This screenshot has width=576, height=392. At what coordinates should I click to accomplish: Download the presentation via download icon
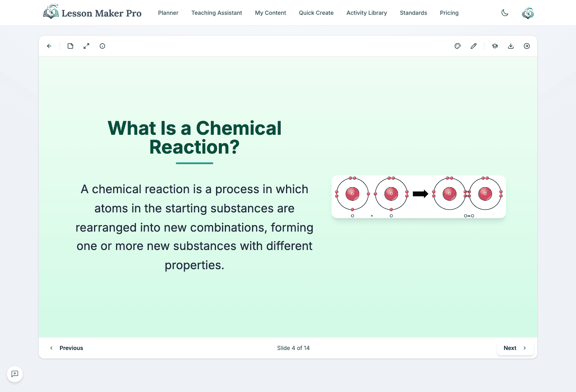click(511, 46)
